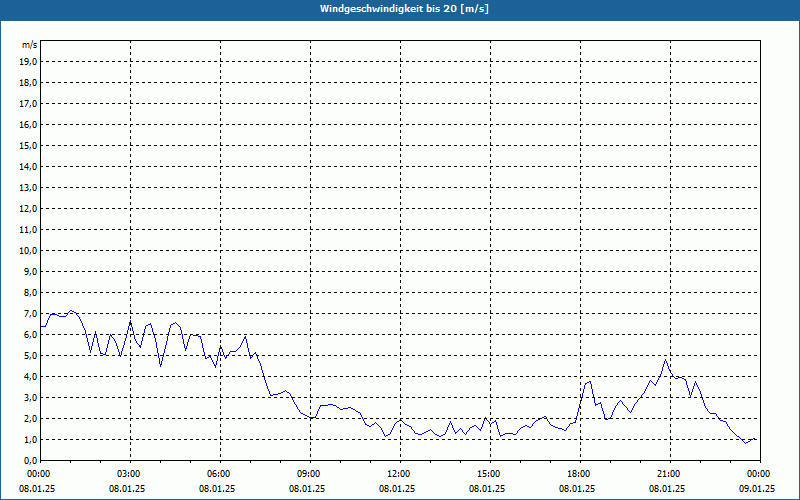
Task: Select the "13,0" y-axis label
Action: point(28,187)
